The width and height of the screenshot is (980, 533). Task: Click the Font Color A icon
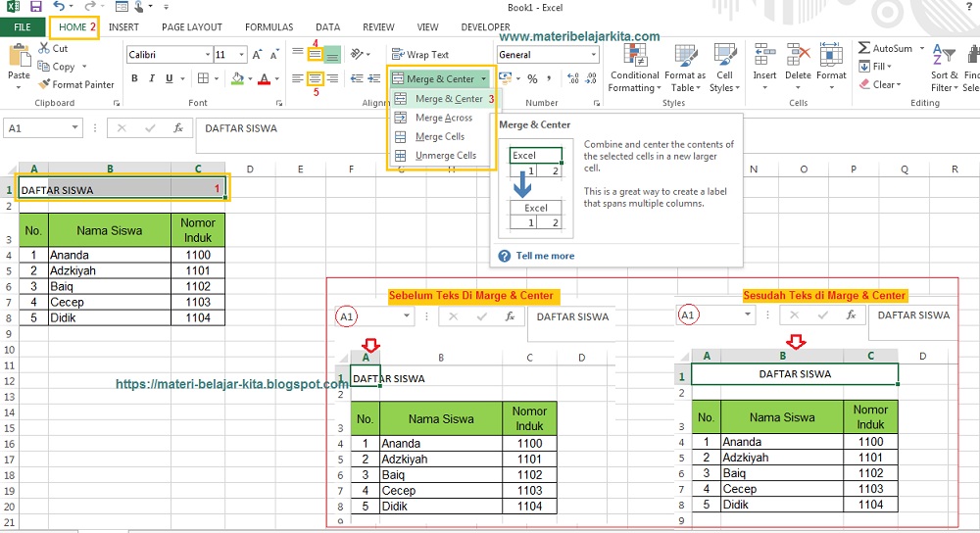tap(264, 78)
